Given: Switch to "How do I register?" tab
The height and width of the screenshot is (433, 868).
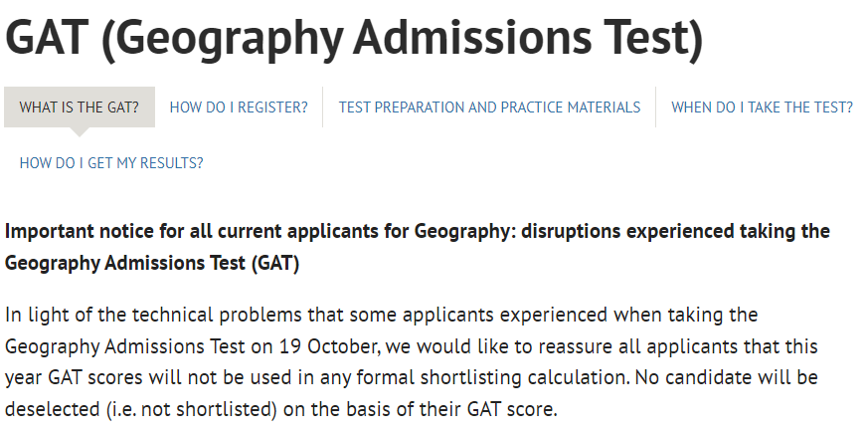Looking at the screenshot, I should pyautogui.click(x=239, y=108).
